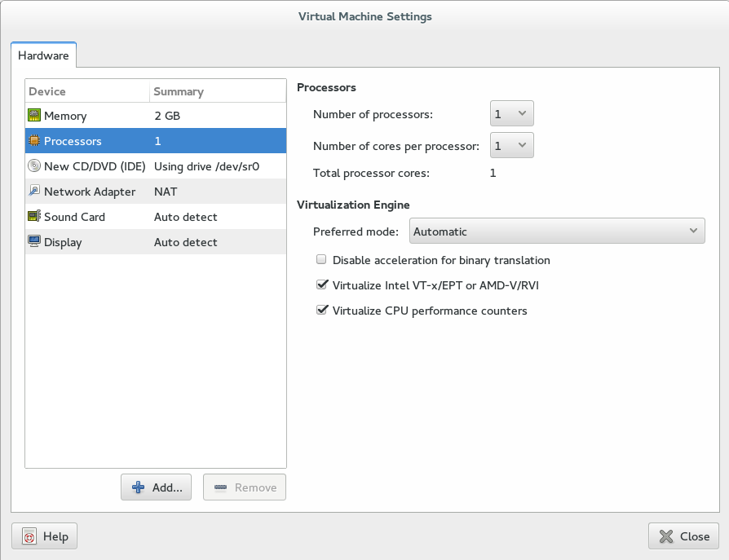Click the Network Adapter icon
The width and height of the screenshot is (729, 560).
click(x=34, y=192)
